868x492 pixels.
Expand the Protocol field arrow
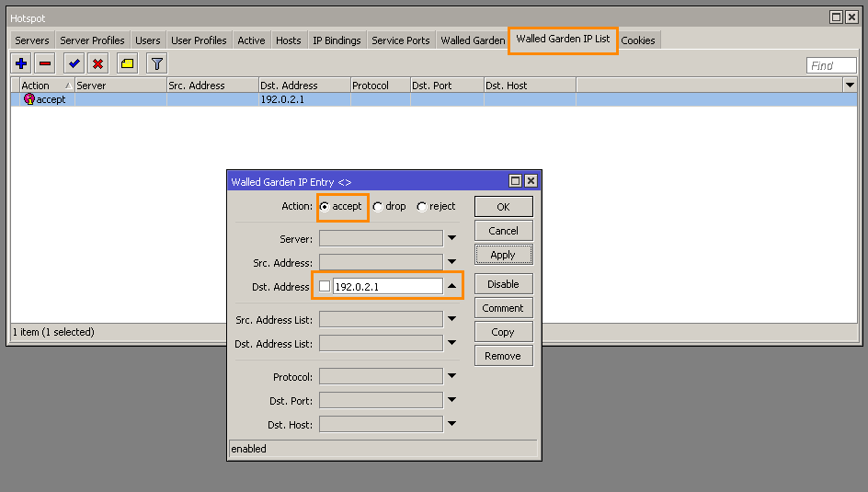[451, 377]
